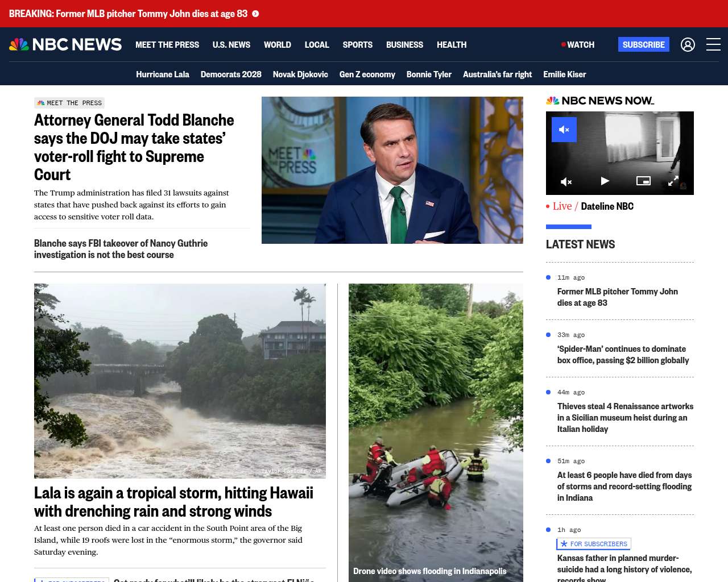Click the For Subscribers badge in Latest News
Image resolution: width=728 pixels, height=582 pixels.
(594, 544)
